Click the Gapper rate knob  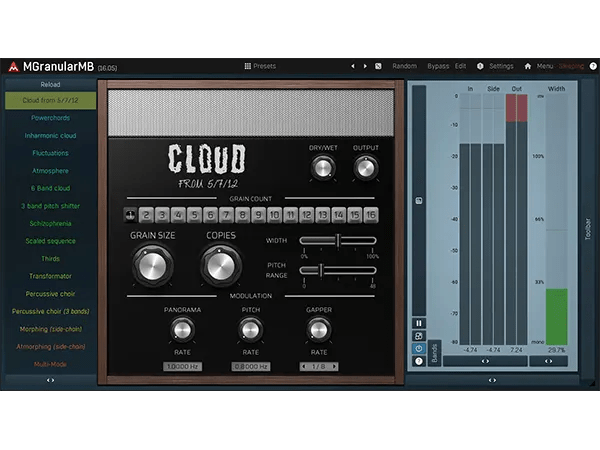tap(318, 330)
